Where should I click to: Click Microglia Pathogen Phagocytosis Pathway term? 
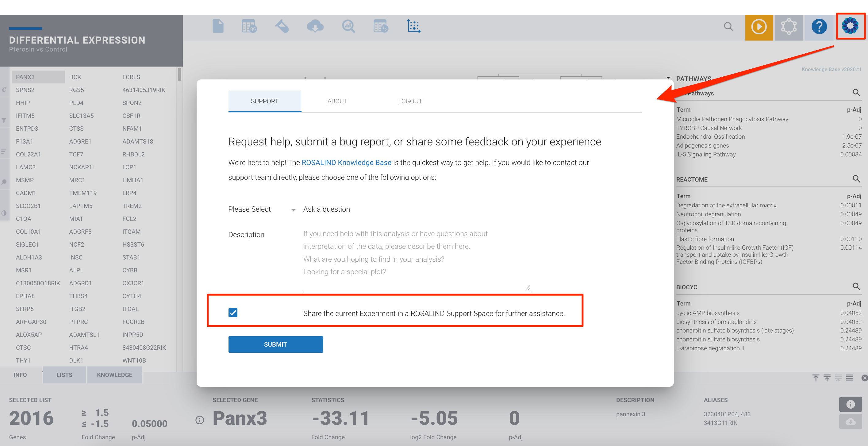[732, 119]
